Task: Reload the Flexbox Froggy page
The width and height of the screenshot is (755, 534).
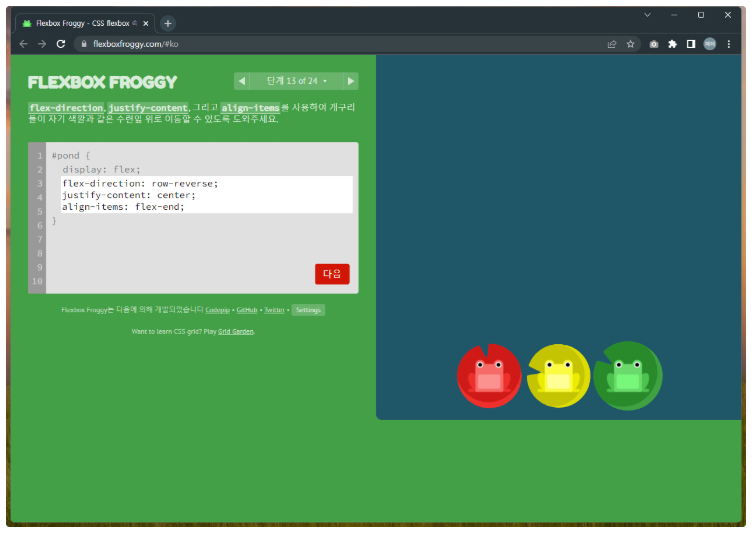Action: pyautogui.click(x=61, y=44)
